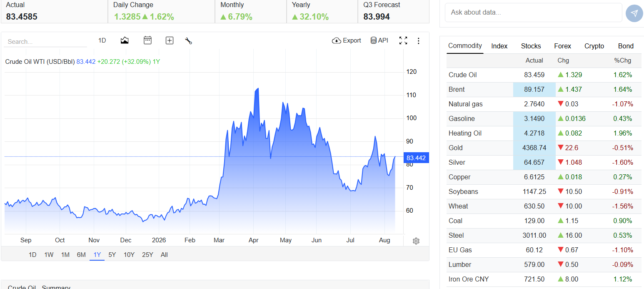Open the chart tools wrench icon
The image size is (644, 289).
[188, 40]
